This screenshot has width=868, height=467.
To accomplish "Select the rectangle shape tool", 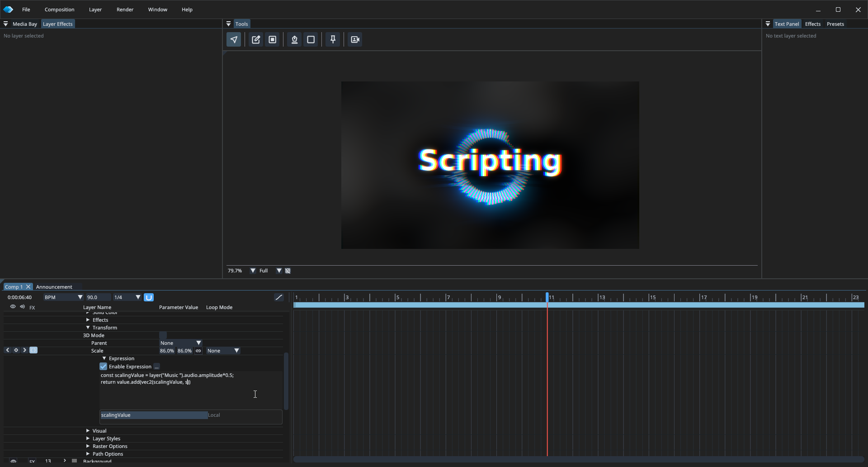I will pyautogui.click(x=311, y=40).
